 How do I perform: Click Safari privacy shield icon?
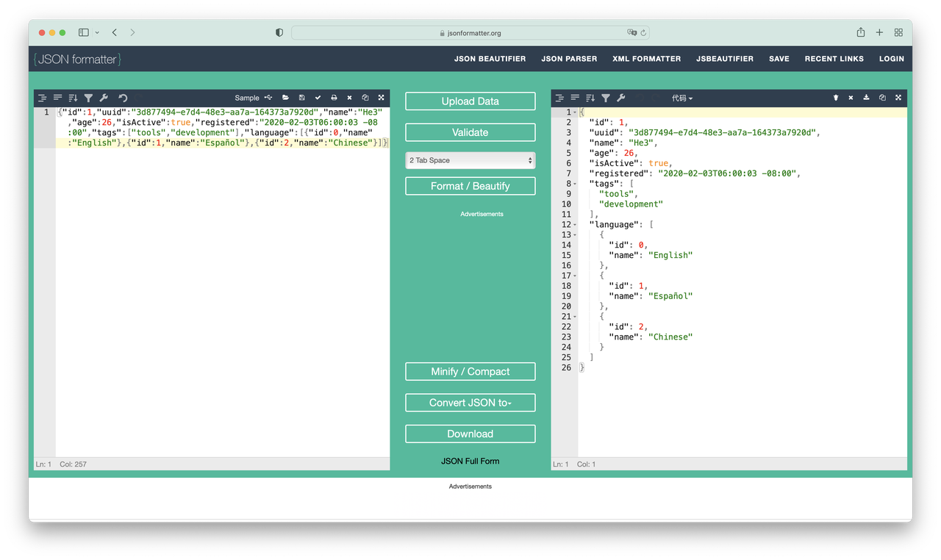click(279, 32)
